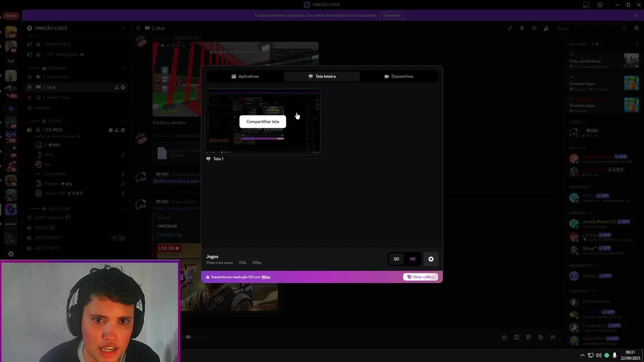Switch to the Aplicativos tab
644x362 pixels.
click(x=245, y=76)
